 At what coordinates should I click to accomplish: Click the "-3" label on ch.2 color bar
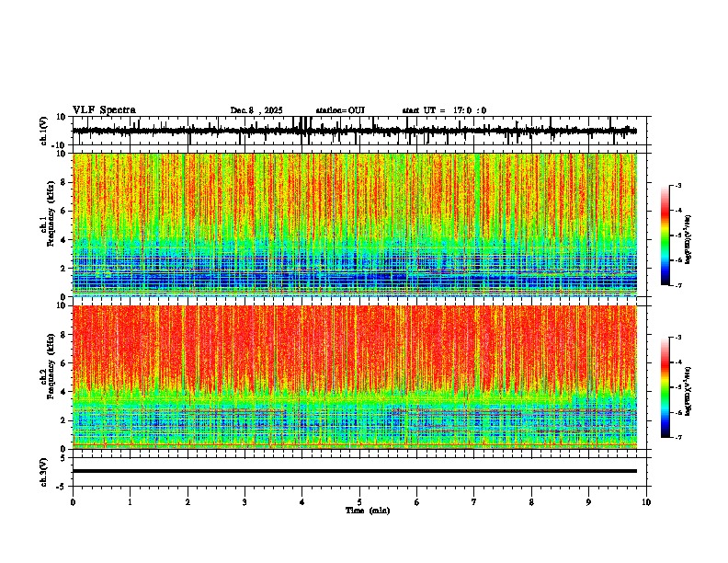click(x=678, y=338)
